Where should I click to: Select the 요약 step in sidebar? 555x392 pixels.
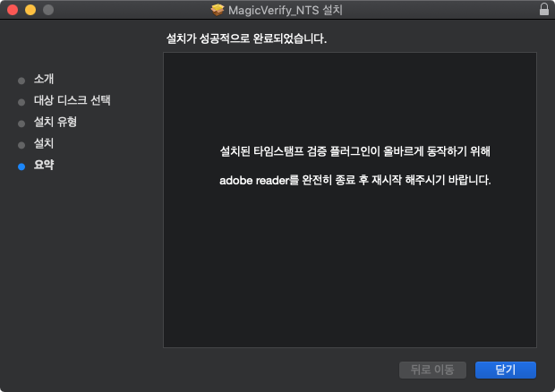[44, 165]
